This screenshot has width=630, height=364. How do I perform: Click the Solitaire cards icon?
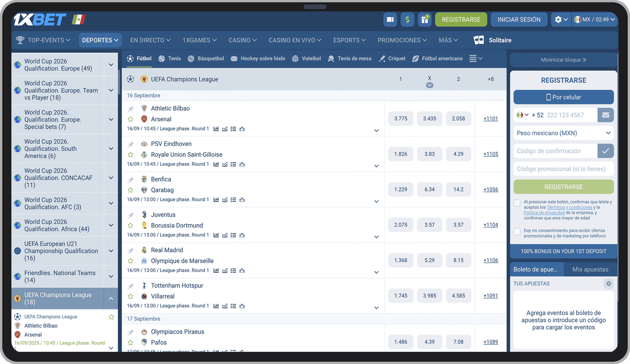(x=479, y=40)
